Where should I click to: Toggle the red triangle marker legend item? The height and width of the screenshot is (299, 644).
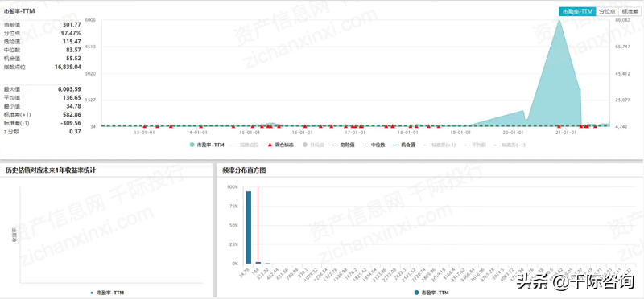click(281, 145)
